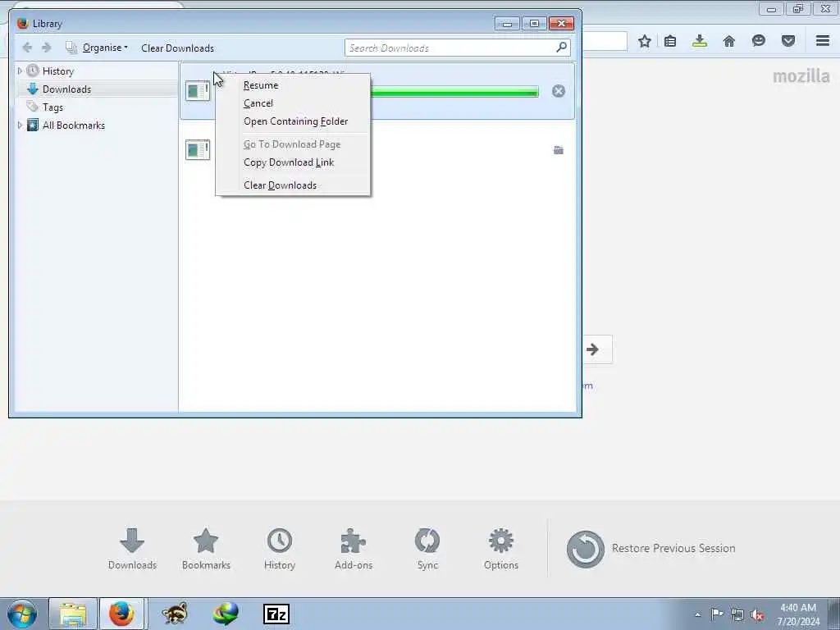Click Firefox taskbar button
Viewport: 840px width, 630px height.
point(121,614)
